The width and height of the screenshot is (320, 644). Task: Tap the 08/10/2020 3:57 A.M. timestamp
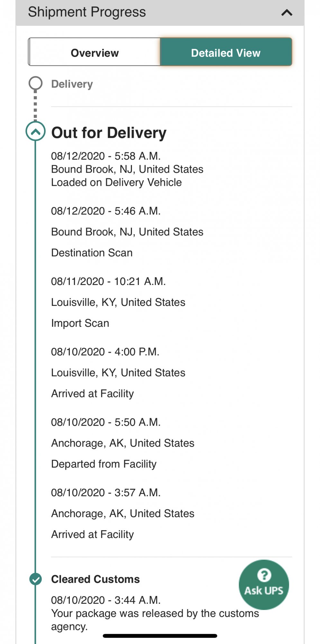[x=106, y=493]
